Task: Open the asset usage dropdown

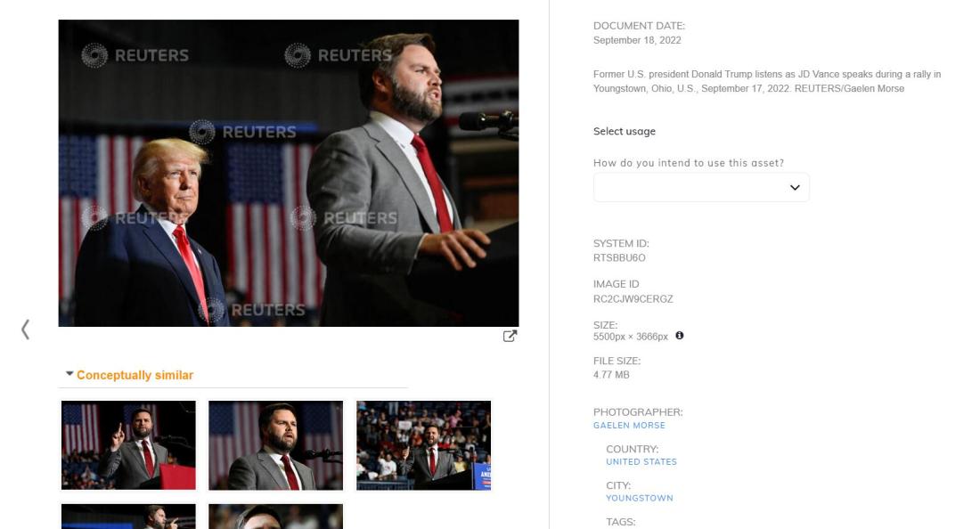Action: pyautogui.click(x=701, y=187)
